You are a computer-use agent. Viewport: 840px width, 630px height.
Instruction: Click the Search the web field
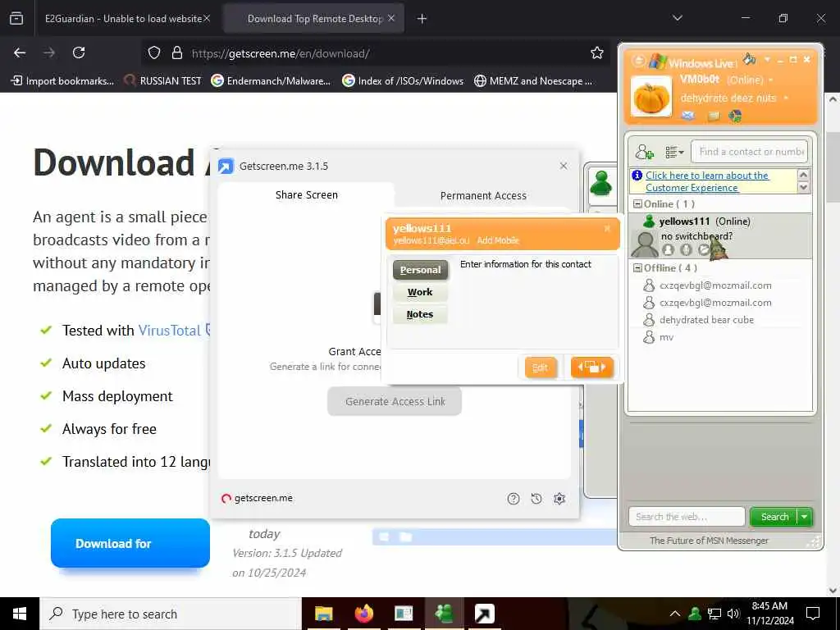tap(687, 517)
